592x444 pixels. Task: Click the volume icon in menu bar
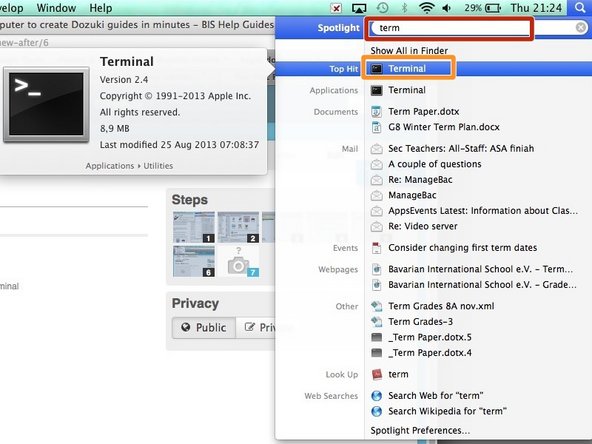[x=447, y=8]
